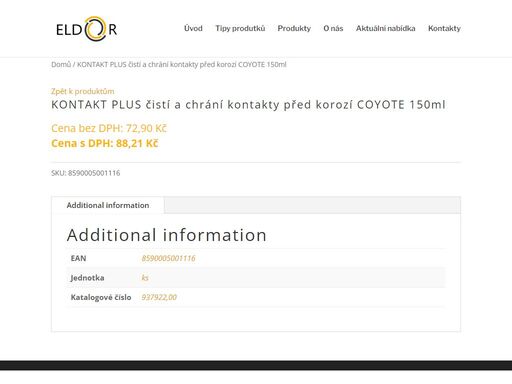The image size is (512, 384).
Task: Click the Jednotka value ks
Action: coord(145,278)
